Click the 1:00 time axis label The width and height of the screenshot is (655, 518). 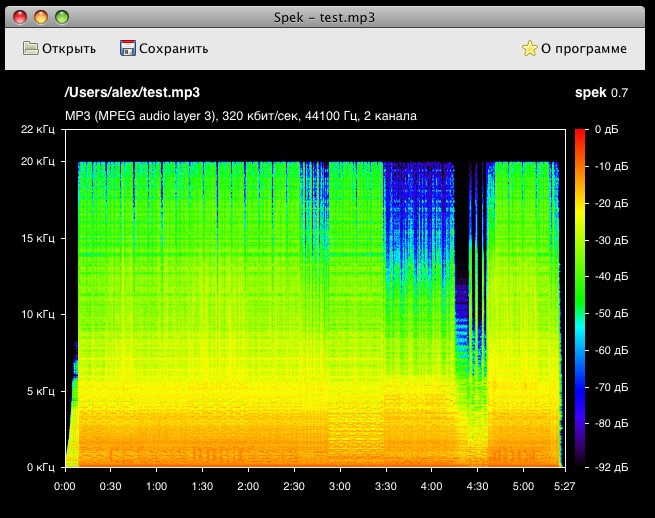[x=156, y=486]
